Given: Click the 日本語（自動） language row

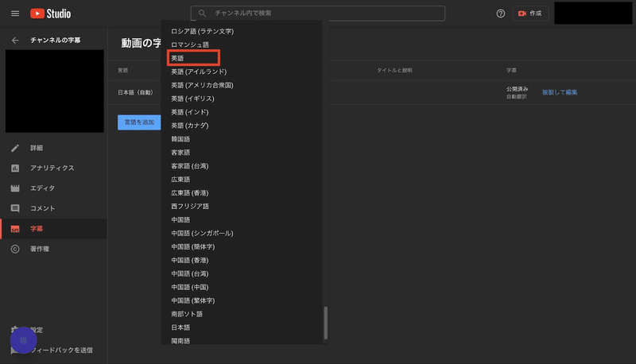Looking at the screenshot, I should (135, 92).
